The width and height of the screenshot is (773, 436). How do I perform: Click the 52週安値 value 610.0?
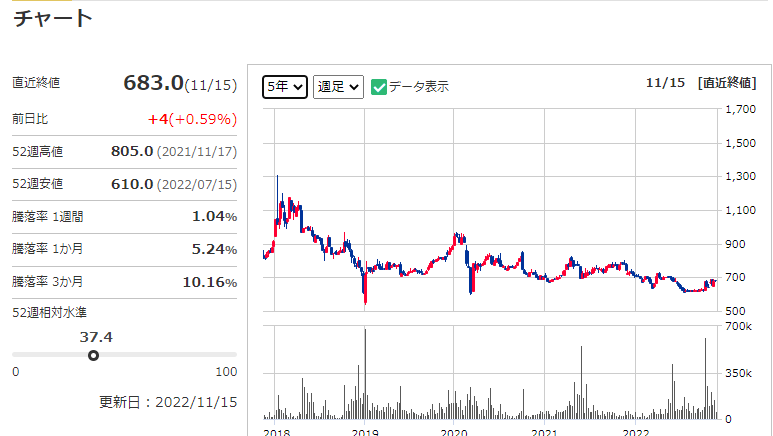pyautogui.click(x=132, y=184)
